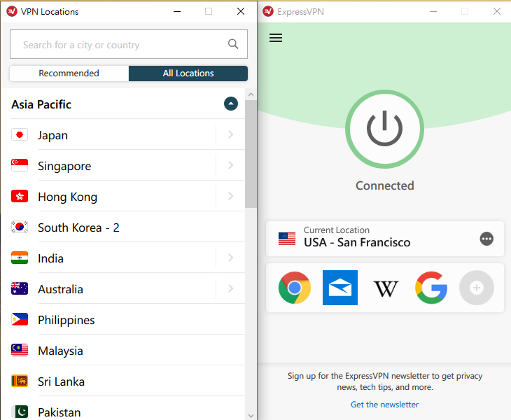Image resolution: width=511 pixels, height=420 pixels.
Task: Click the Sri Lanka flag icon
Action: [20, 381]
